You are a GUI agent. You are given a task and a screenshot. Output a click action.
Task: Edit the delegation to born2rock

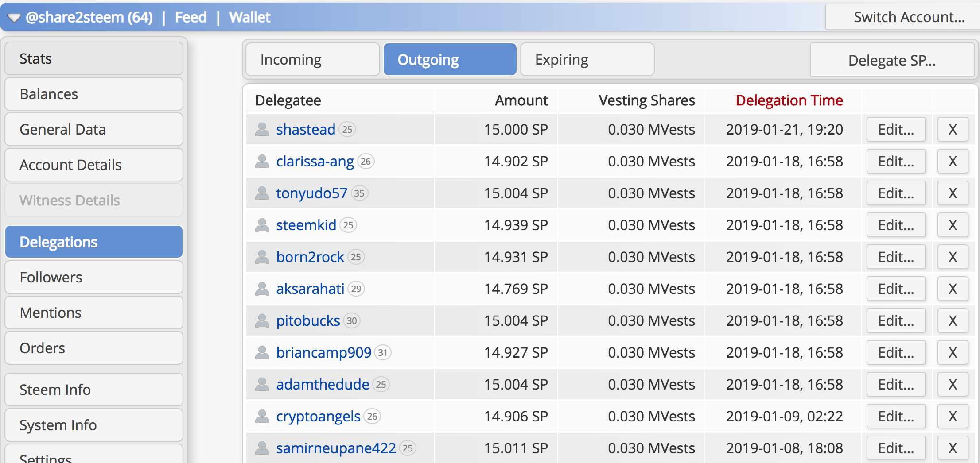(896, 257)
